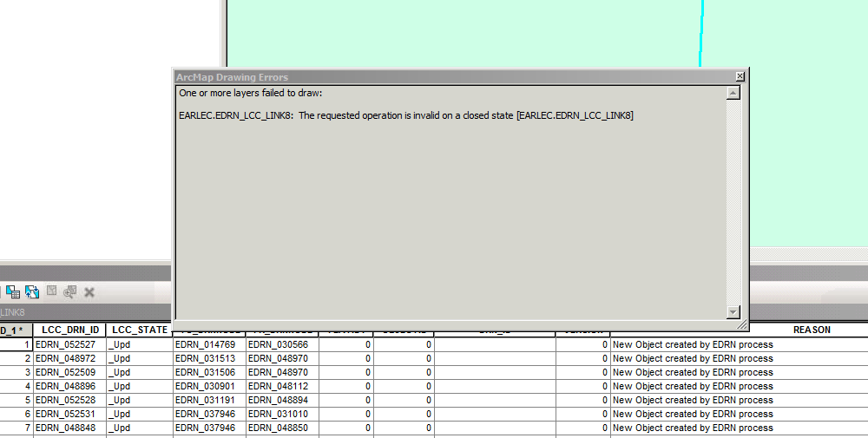The height and width of the screenshot is (438, 868).
Task: Click the Drawing Errors vertical scrollbar track
Action: 733,202
